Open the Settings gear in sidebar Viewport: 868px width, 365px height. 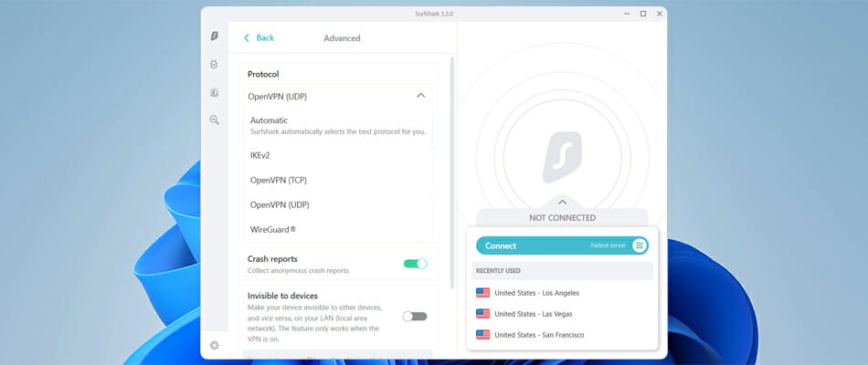[214, 345]
